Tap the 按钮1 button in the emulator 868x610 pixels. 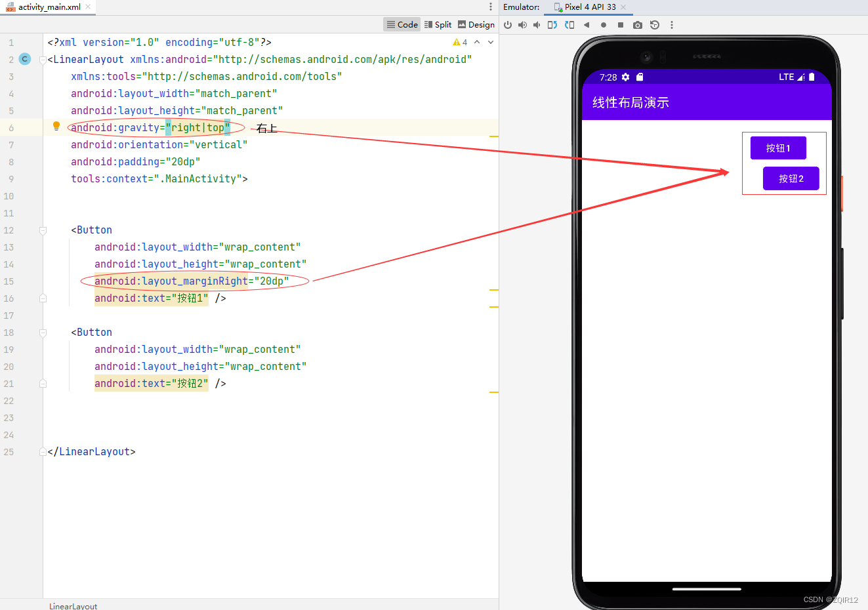click(778, 148)
